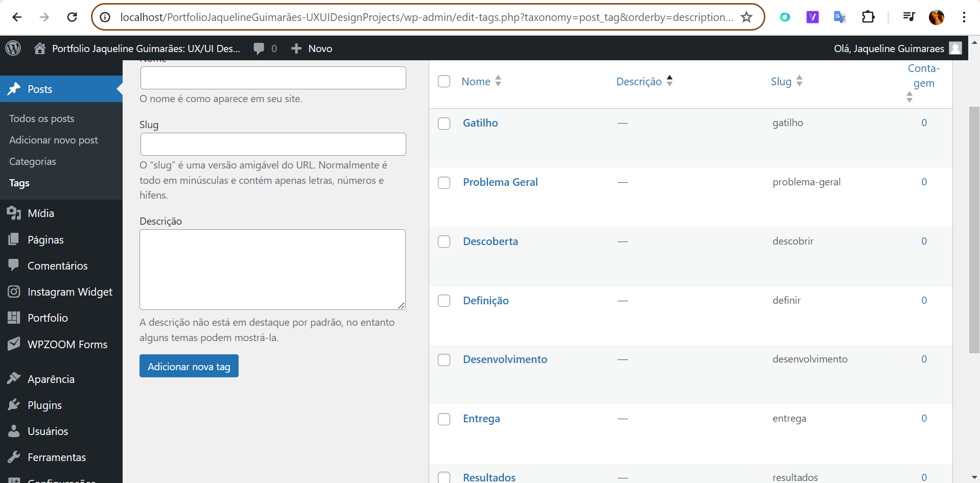Viewport: 980px width, 483px height.
Task: Click the browser address bar URL
Action: pyautogui.click(x=426, y=17)
